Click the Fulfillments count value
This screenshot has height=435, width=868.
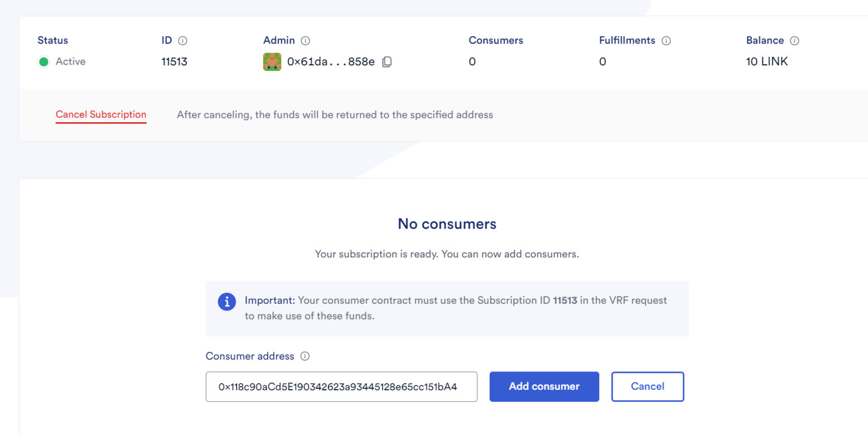(603, 62)
